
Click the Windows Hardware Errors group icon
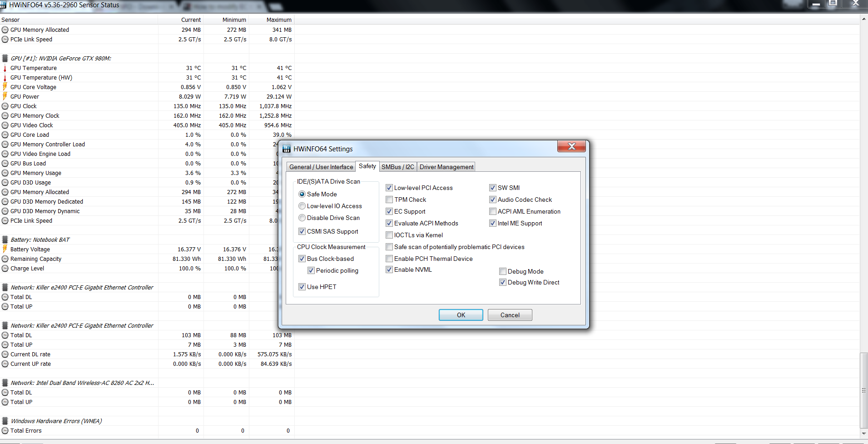pos(5,421)
